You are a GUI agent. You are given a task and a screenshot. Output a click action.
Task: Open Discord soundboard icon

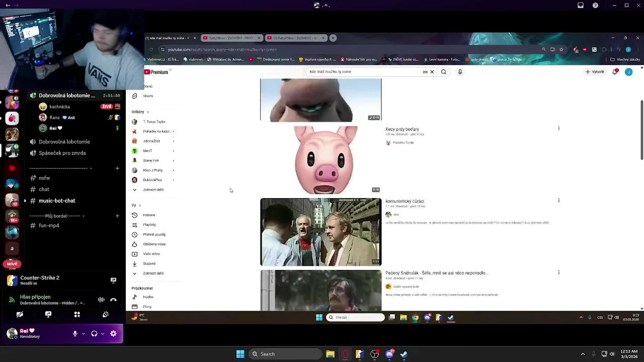[x=106, y=314]
